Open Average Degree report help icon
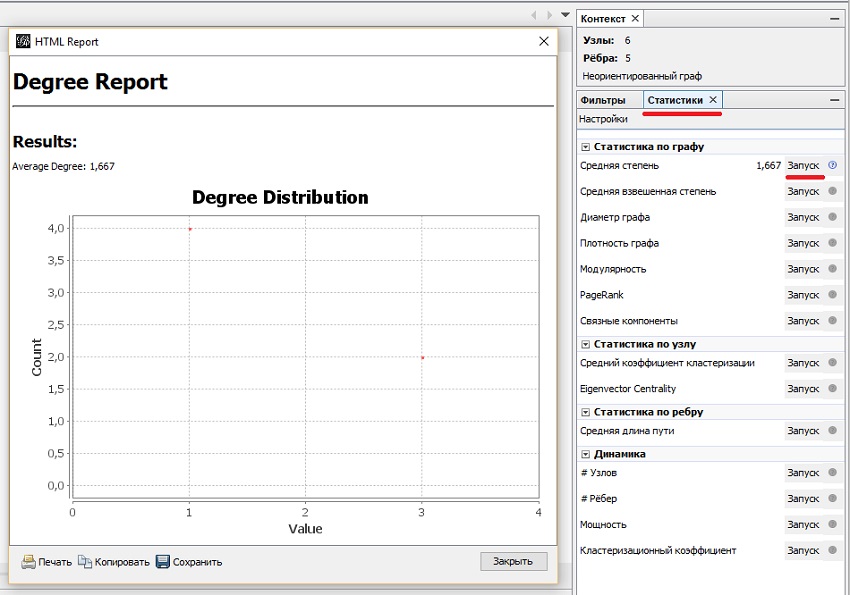This screenshot has width=850, height=595. click(x=833, y=165)
